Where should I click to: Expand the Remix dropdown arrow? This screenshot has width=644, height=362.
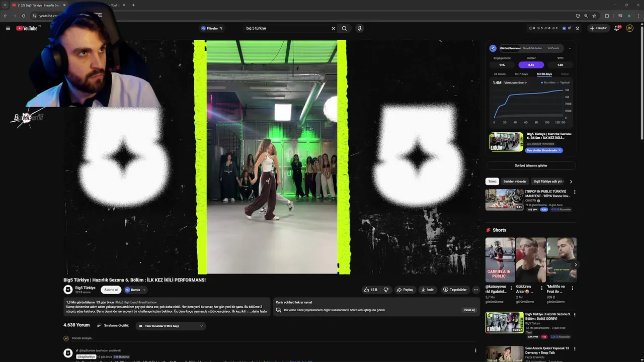[144, 290]
